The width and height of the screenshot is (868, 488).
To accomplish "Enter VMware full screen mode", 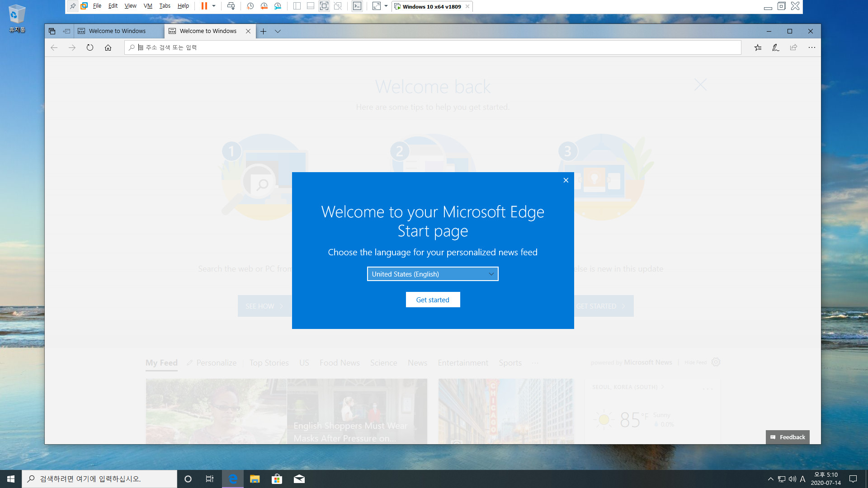I will (324, 6).
